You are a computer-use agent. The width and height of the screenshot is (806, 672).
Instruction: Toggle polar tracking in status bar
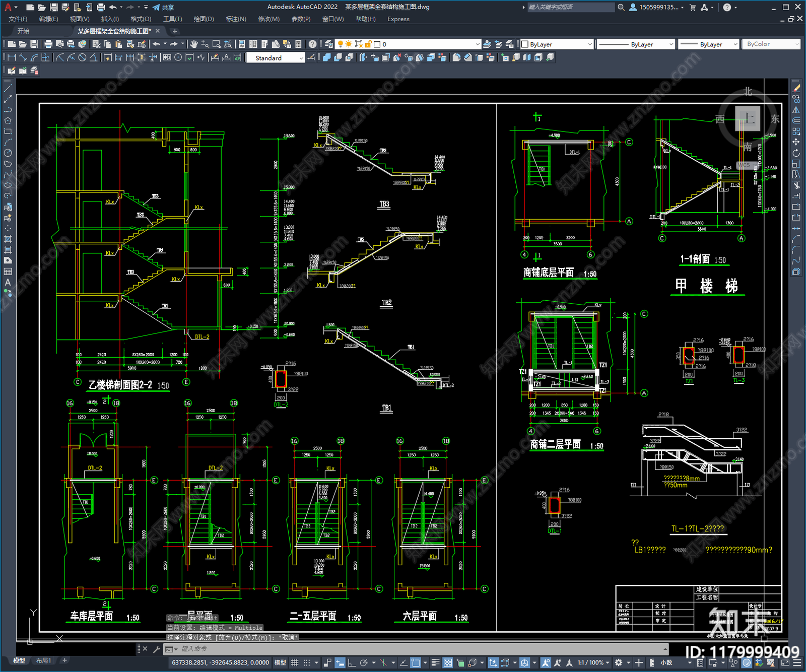(x=364, y=662)
